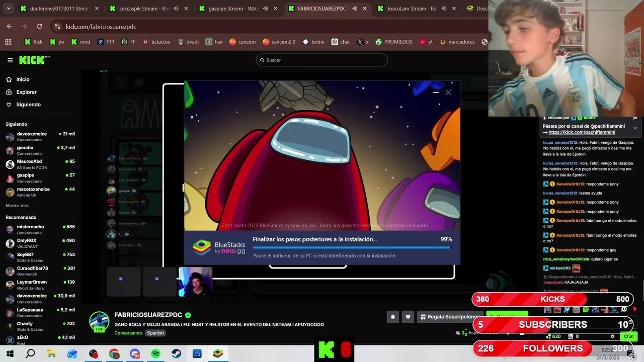644x362 pixels.
Task: Mute the JoacoLam Stream tab audio
Action: tap(444, 9)
